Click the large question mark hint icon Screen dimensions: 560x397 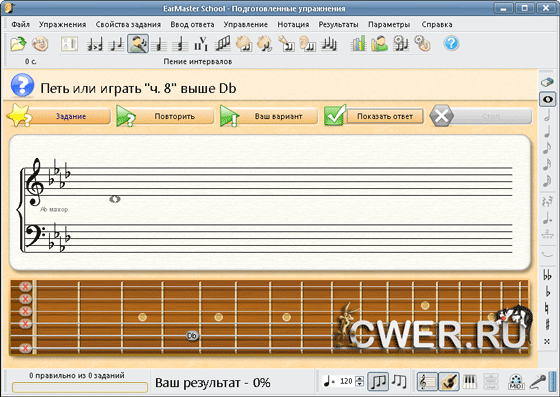(x=22, y=85)
